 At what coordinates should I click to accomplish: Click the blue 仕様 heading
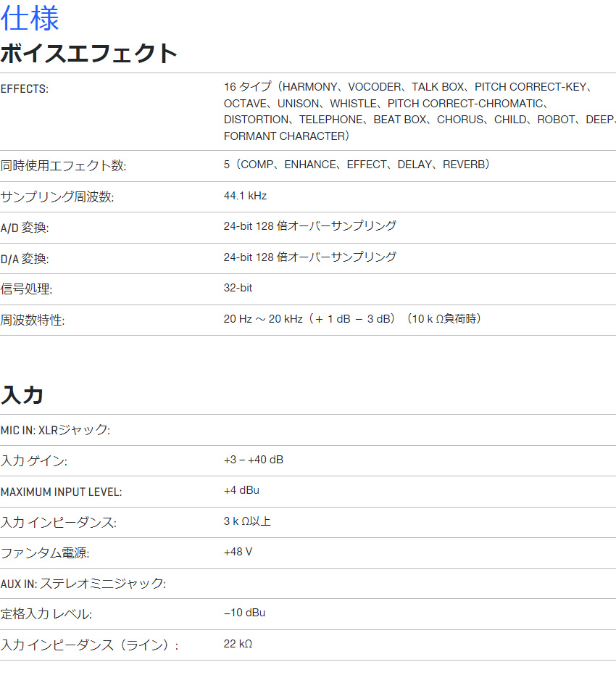30,18
